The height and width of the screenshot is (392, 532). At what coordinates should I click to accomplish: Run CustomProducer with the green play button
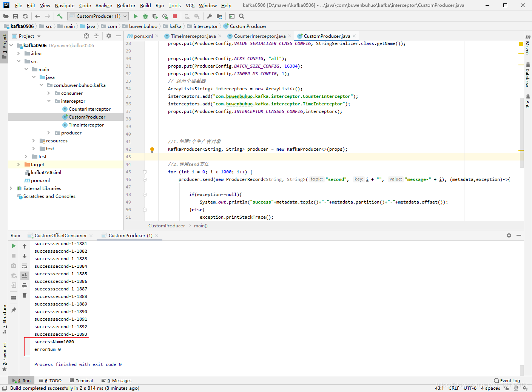click(136, 16)
